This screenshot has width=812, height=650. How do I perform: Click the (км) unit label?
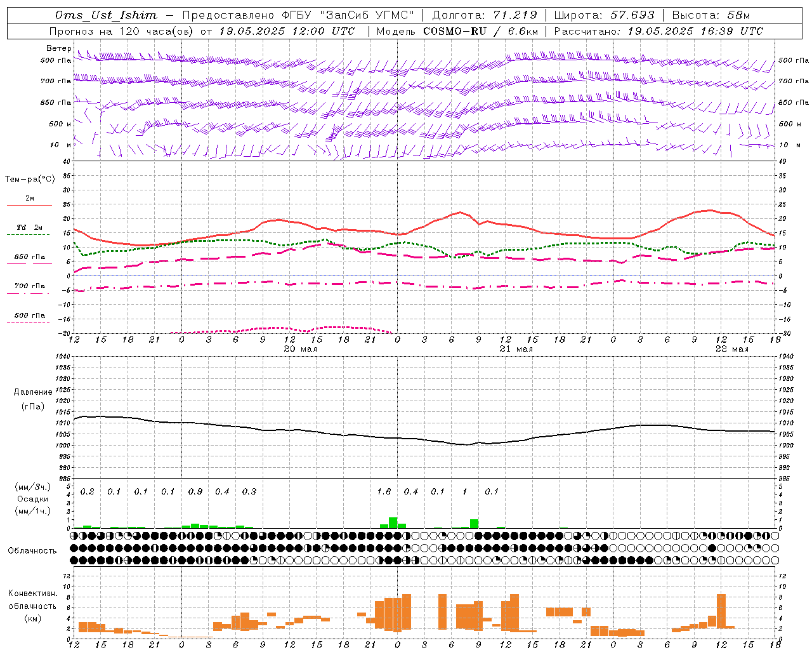click(32, 618)
